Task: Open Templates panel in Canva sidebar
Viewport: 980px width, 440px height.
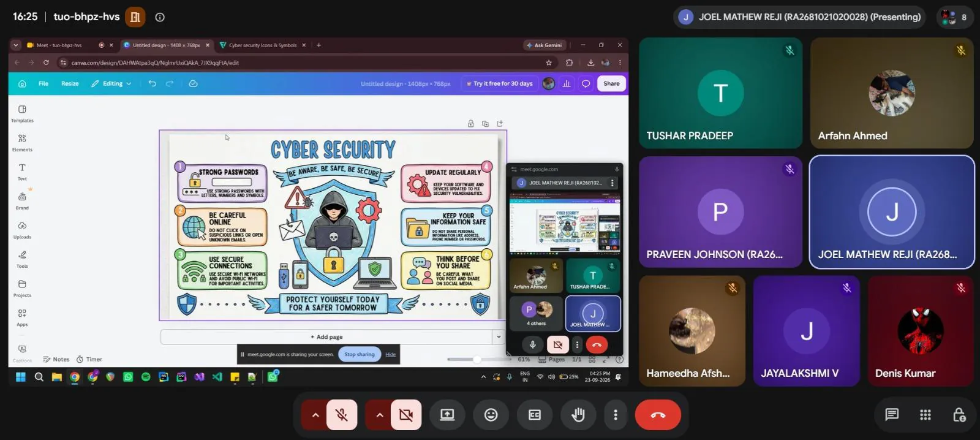Action: tap(22, 113)
